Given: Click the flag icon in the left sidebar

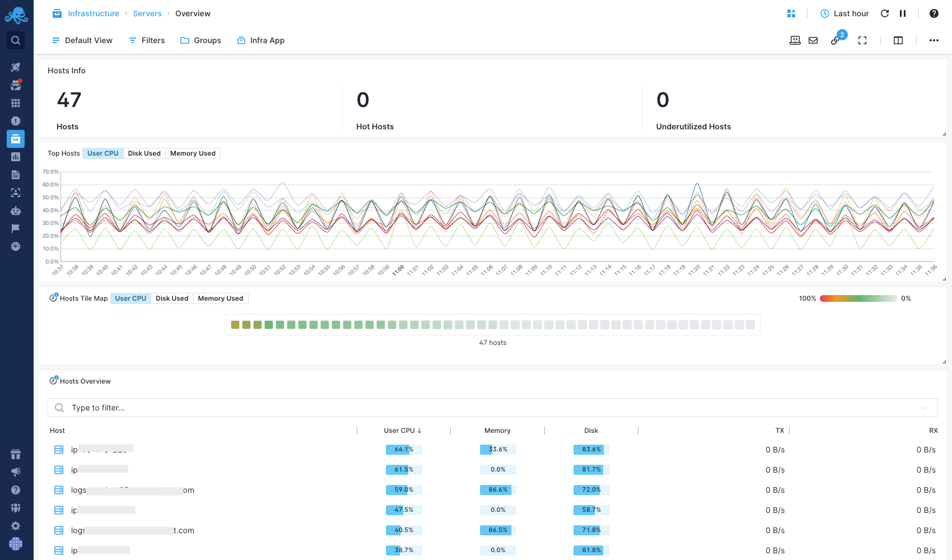Looking at the screenshot, I should click(15, 228).
